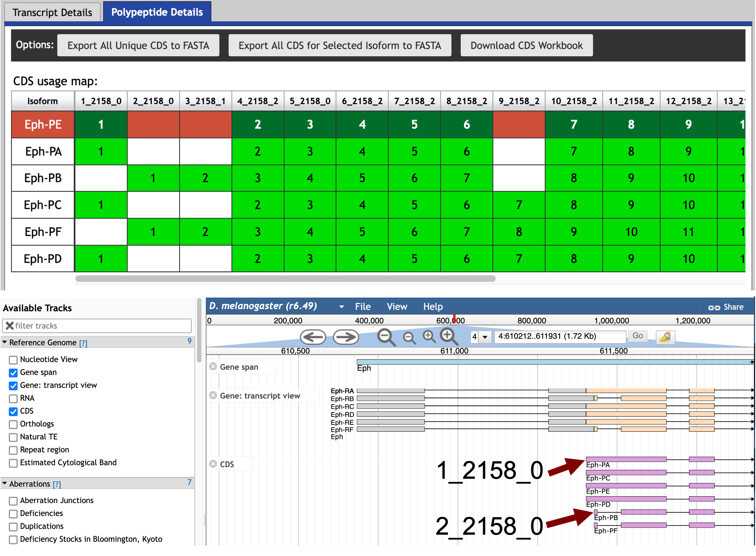Screen dimensions: 756x556
Task: Select the Eph-PE isoform row
Action: click(43, 125)
